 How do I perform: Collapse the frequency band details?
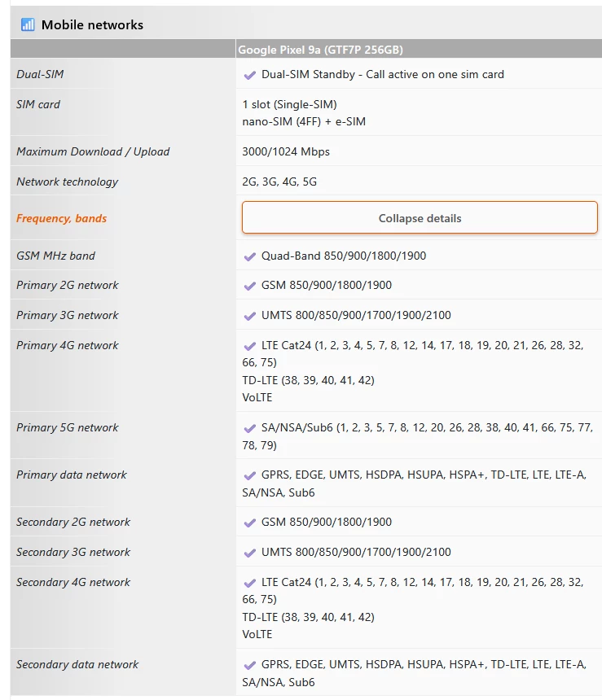point(420,218)
